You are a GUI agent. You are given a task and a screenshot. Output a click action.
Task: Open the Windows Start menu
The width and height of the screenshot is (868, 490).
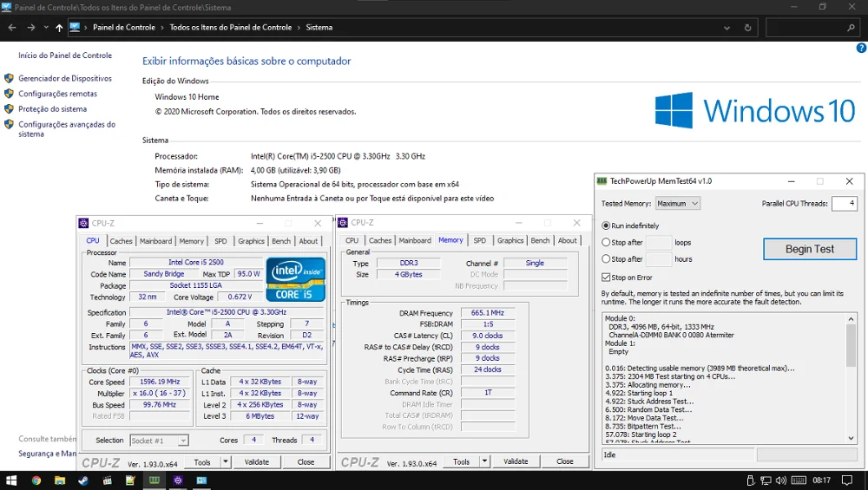(x=11, y=480)
